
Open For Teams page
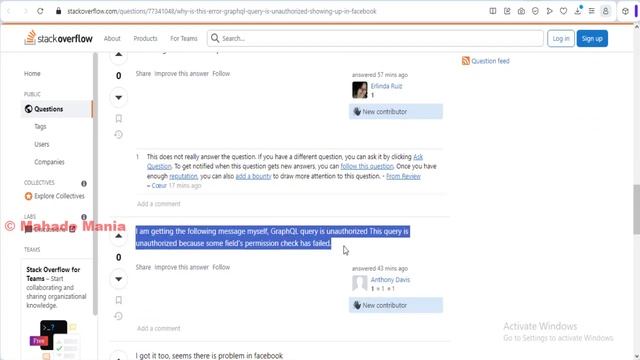[x=184, y=38]
